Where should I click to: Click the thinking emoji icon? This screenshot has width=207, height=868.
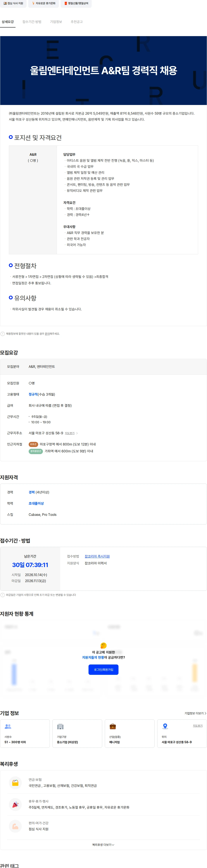[x=103, y=645]
